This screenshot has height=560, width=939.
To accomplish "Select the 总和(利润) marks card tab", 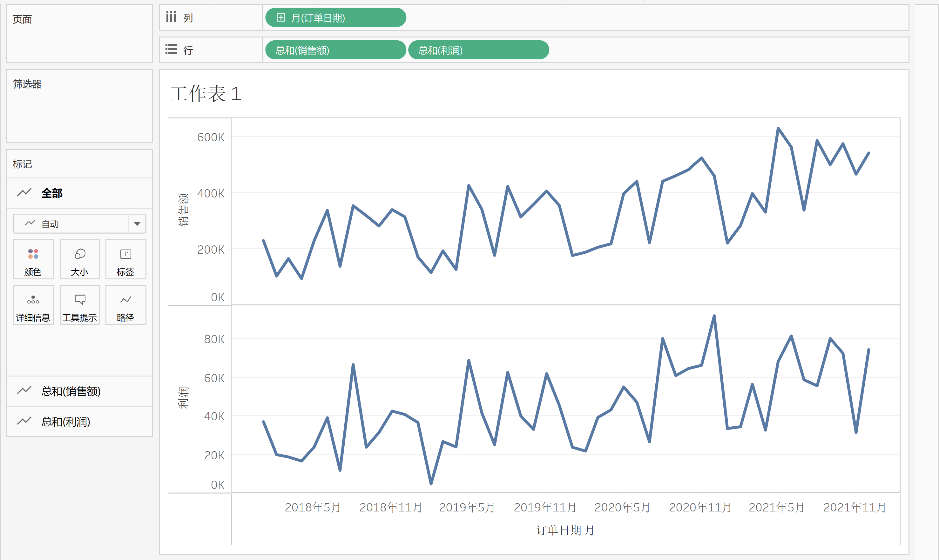I will (80, 422).
